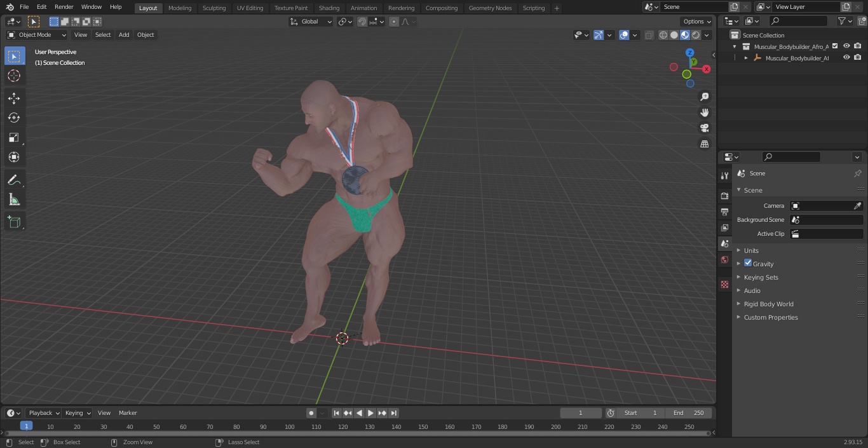Switch to the Modeling workspace tab
Viewport: 868px width, 448px height.
tap(180, 8)
